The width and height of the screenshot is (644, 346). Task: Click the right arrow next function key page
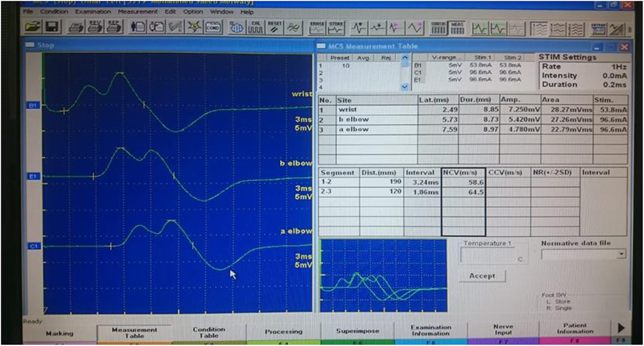click(x=621, y=328)
